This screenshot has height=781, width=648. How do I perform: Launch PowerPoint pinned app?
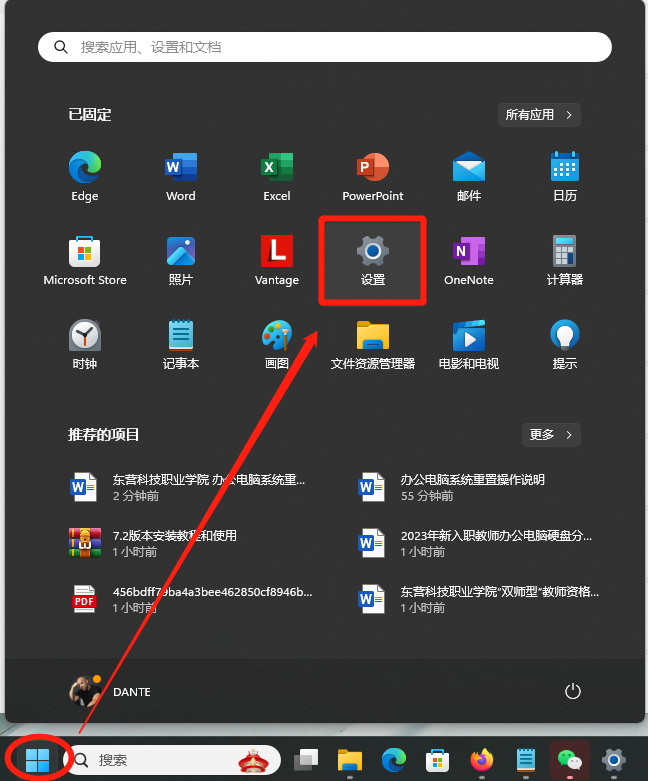tap(373, 176)
